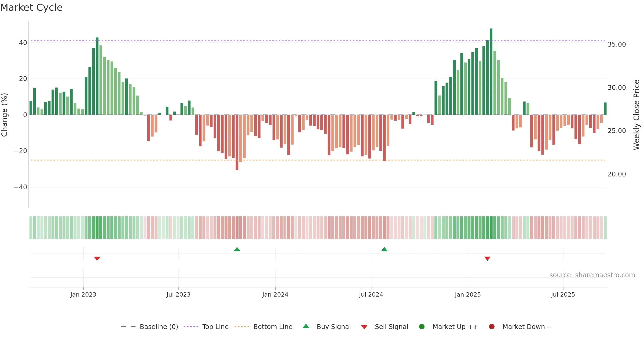Click the Buy Signal legend label

334,327
